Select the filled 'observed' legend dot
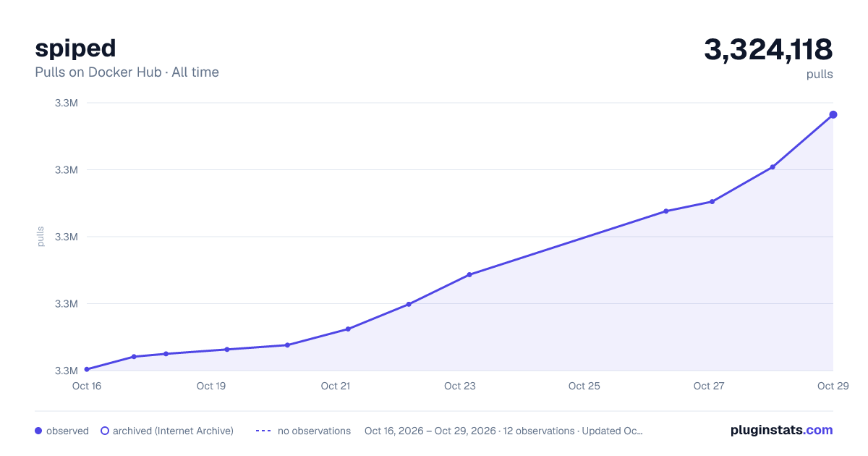 38,431
